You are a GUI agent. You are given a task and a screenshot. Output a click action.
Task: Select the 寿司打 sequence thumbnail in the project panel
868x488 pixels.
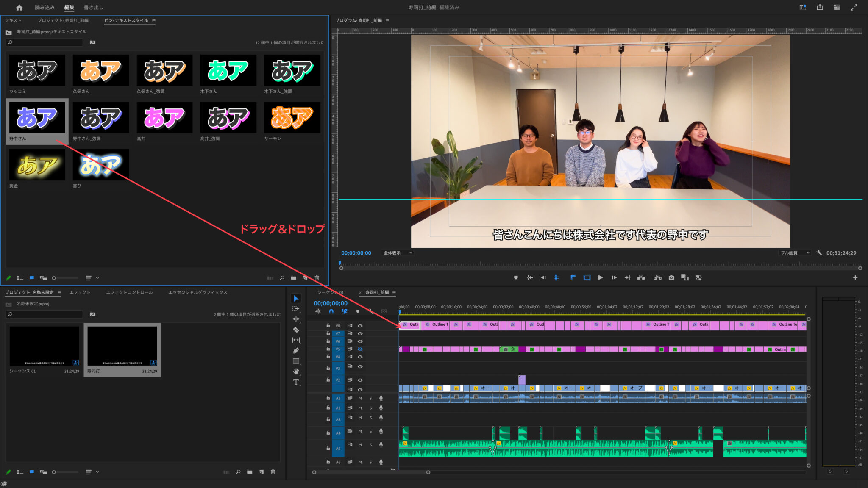click(122, 347)
